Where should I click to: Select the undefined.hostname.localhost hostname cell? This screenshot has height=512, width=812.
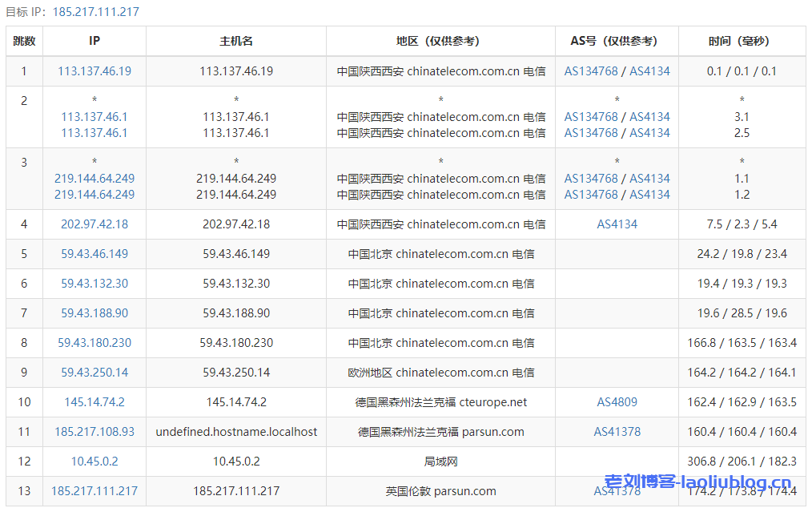[x=236, y=432]
